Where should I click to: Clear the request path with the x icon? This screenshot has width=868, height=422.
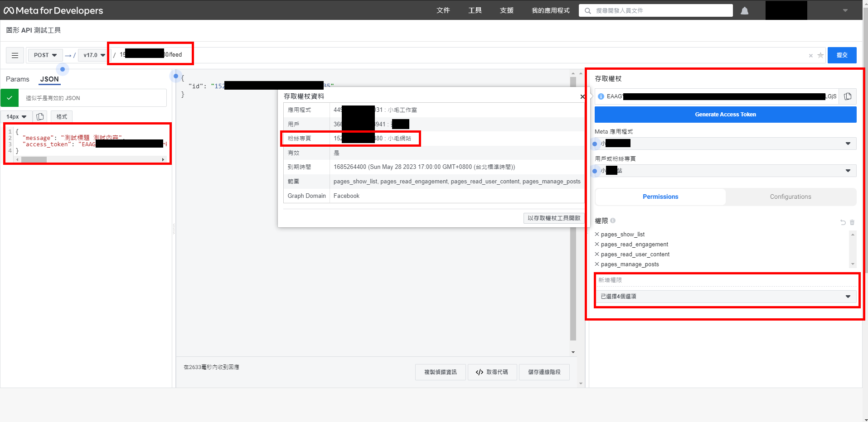pos(810,56)
